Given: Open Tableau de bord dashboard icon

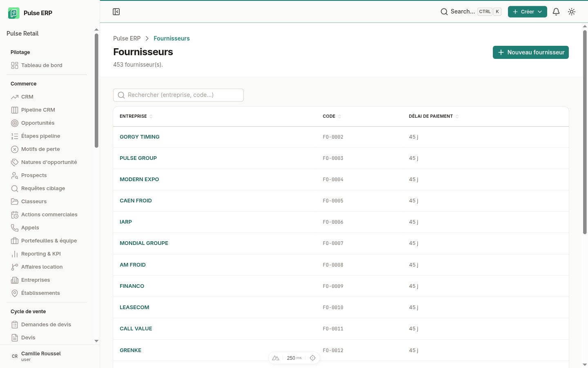Looking at the screenshot, I should click(15, 65).
